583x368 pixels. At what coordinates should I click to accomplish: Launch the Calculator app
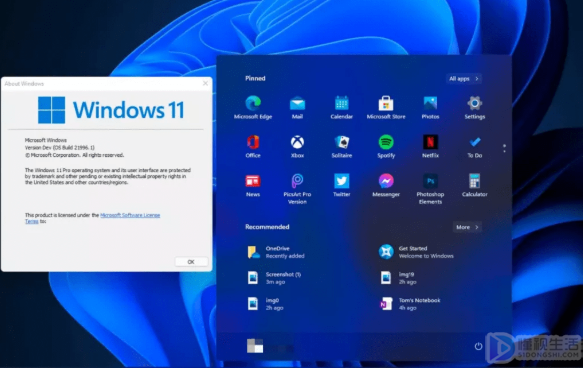(475, 185)
